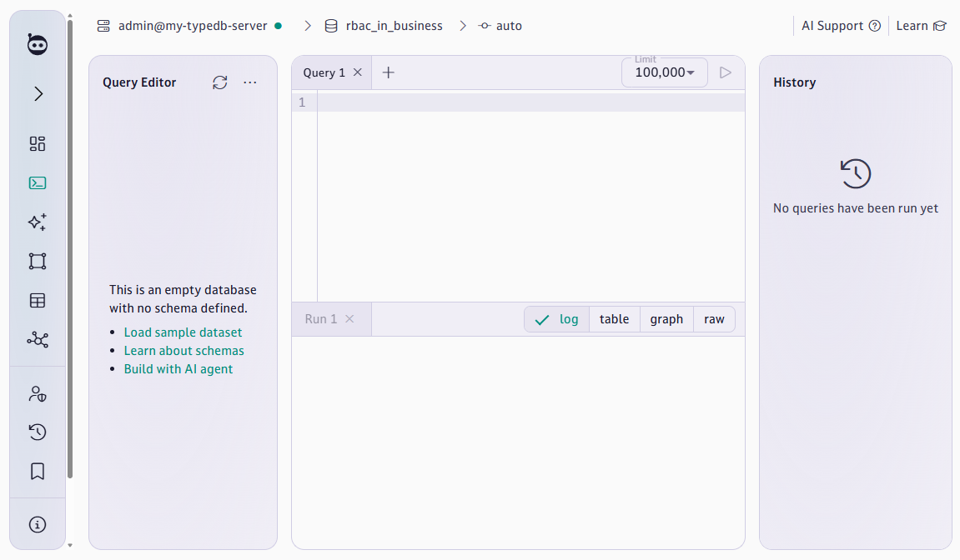Image resolution: width=960 pixels, height=560 pixels.
Task: Open the dashboard grid icon in sidebar
Action: (38, 144)
